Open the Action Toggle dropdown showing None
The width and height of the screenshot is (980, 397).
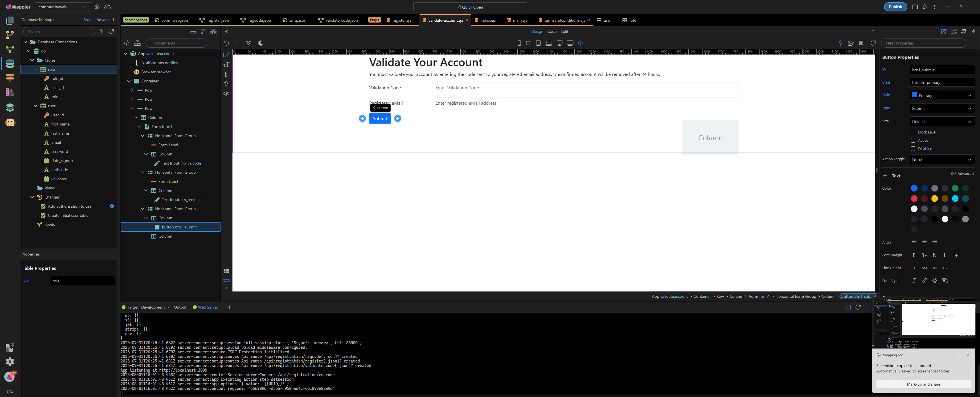942,159
